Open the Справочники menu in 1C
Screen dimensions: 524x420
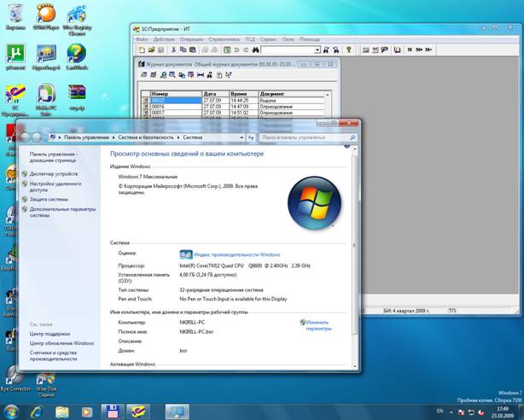tap(224, 39)
